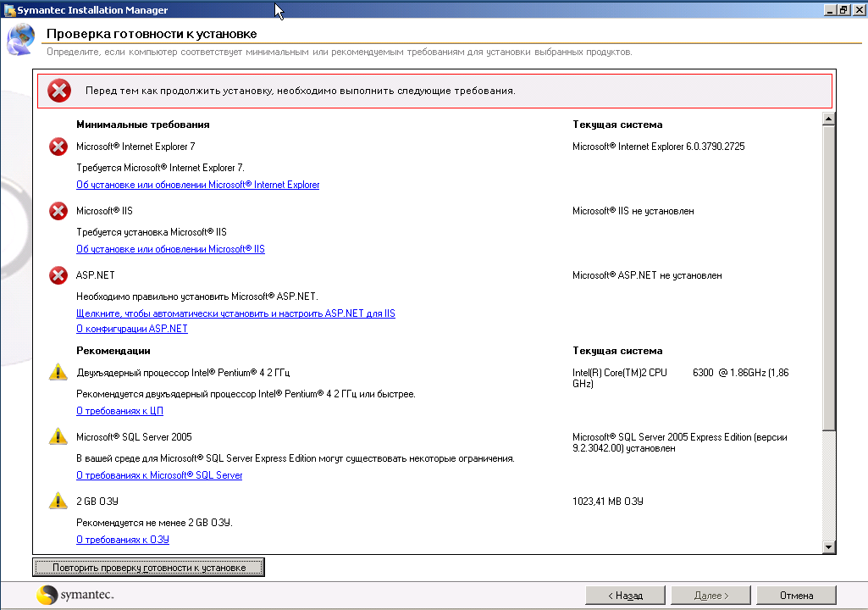
Task: Click the link to automatically install ASP.NET for IIS
Action: click(x=235, y=313)
